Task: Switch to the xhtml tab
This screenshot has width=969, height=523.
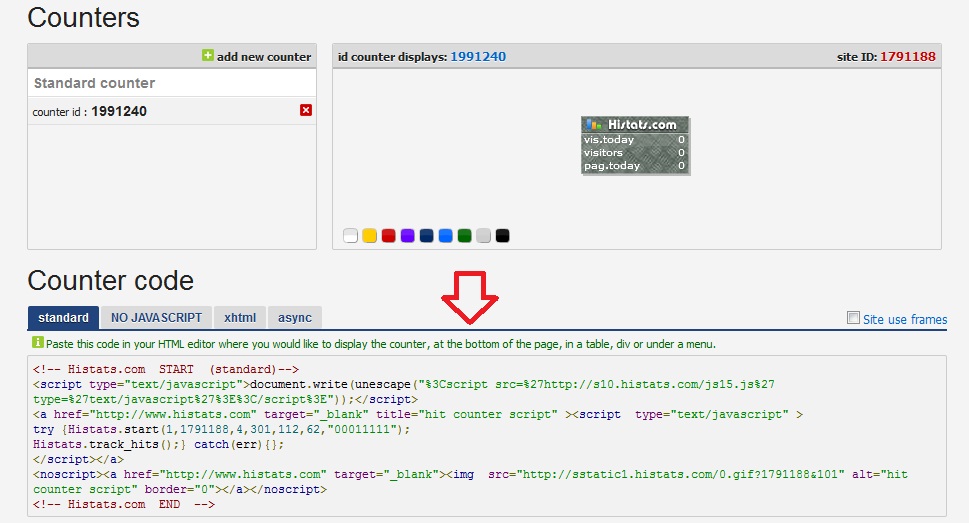Action: 240,318
